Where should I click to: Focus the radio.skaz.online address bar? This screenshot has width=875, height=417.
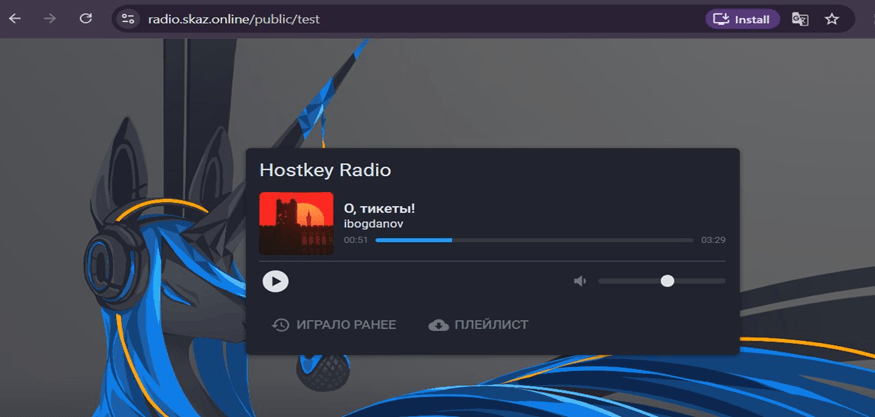400,19
